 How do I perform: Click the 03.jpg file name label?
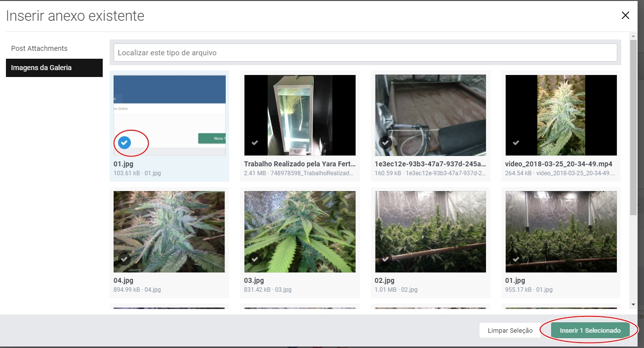254,280
